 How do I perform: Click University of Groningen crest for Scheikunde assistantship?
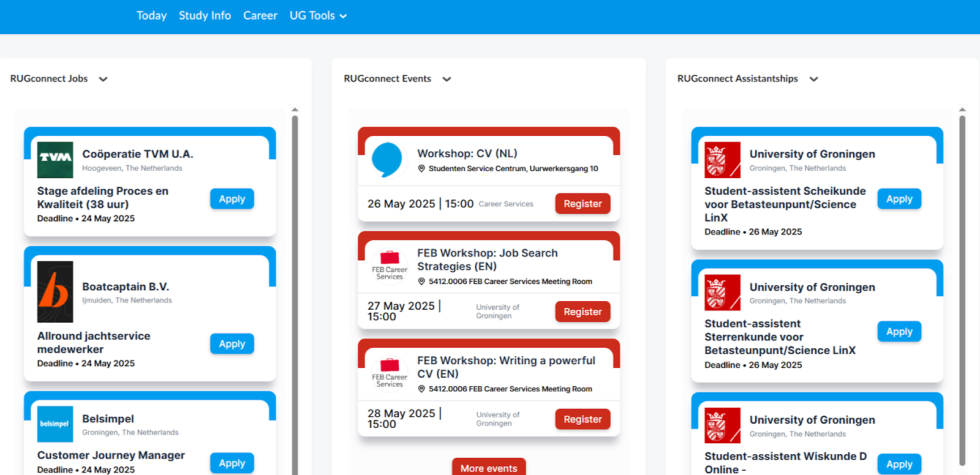tap(723, 160)
